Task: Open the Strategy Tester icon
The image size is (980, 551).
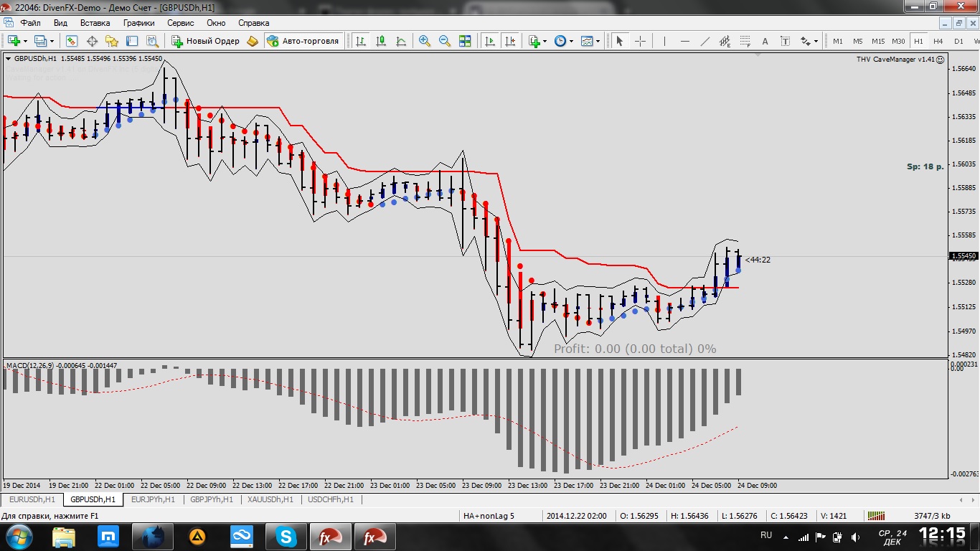Action: point(152,41)
